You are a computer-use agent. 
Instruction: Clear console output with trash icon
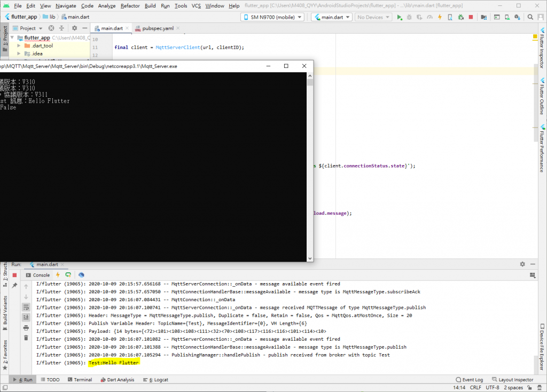point(26,338)
